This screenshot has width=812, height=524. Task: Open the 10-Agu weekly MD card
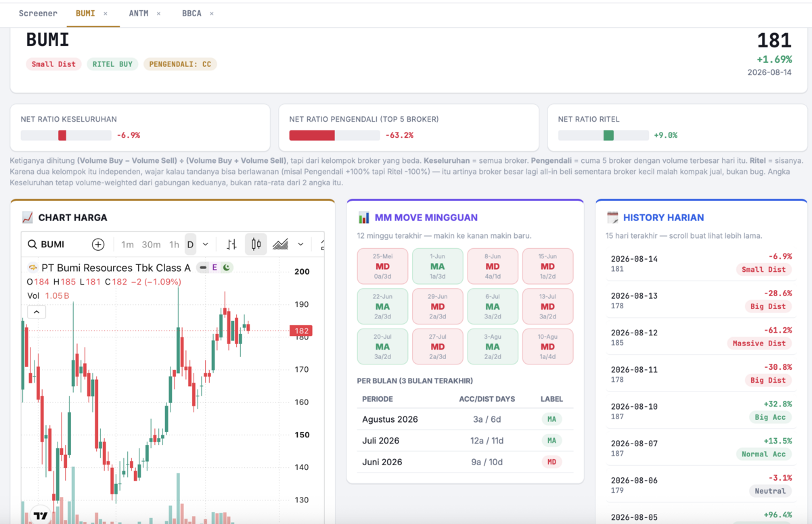(x=547, y=346)
